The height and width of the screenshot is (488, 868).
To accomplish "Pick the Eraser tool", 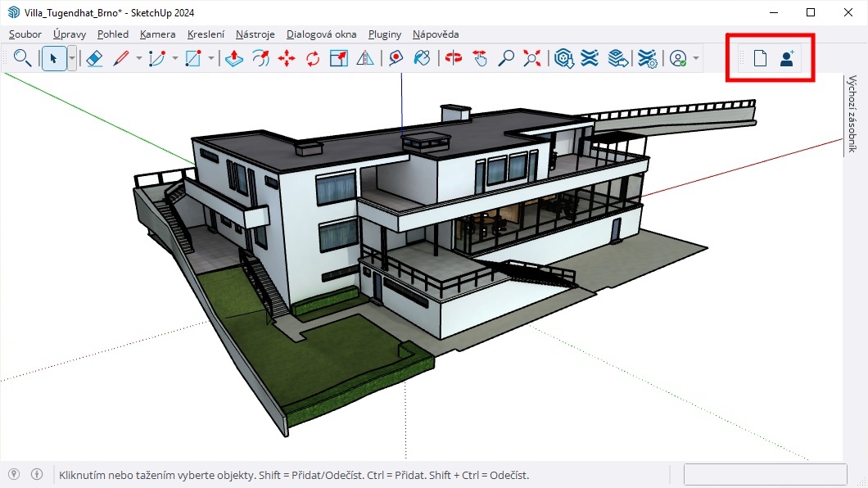I will pos(95,58).
